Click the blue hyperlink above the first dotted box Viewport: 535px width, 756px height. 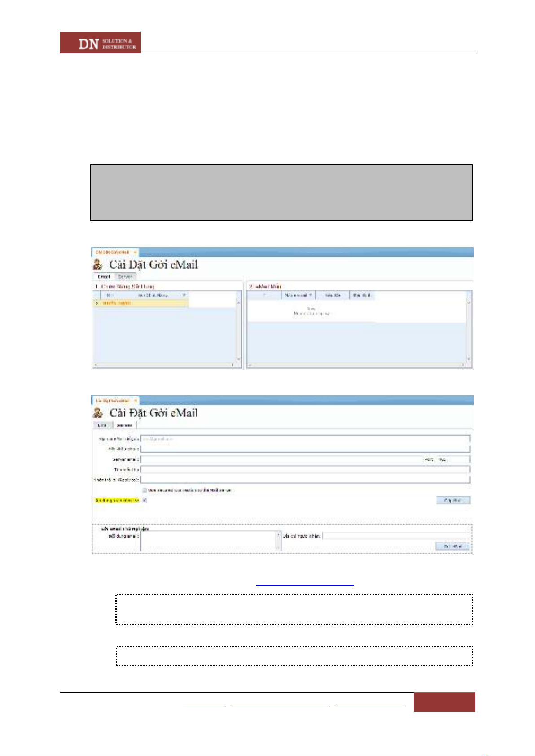[305, 585]
